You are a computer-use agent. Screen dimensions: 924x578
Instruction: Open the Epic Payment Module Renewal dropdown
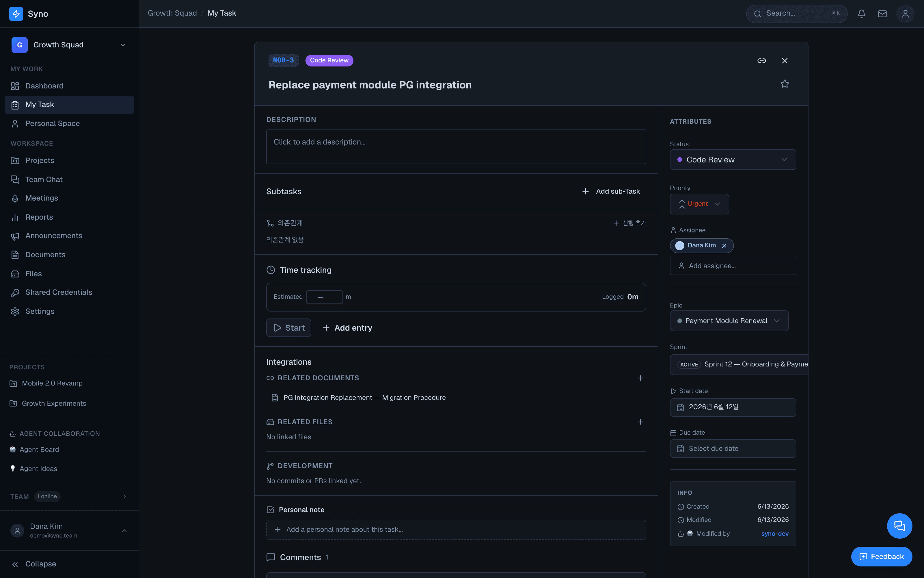point(729,321)
